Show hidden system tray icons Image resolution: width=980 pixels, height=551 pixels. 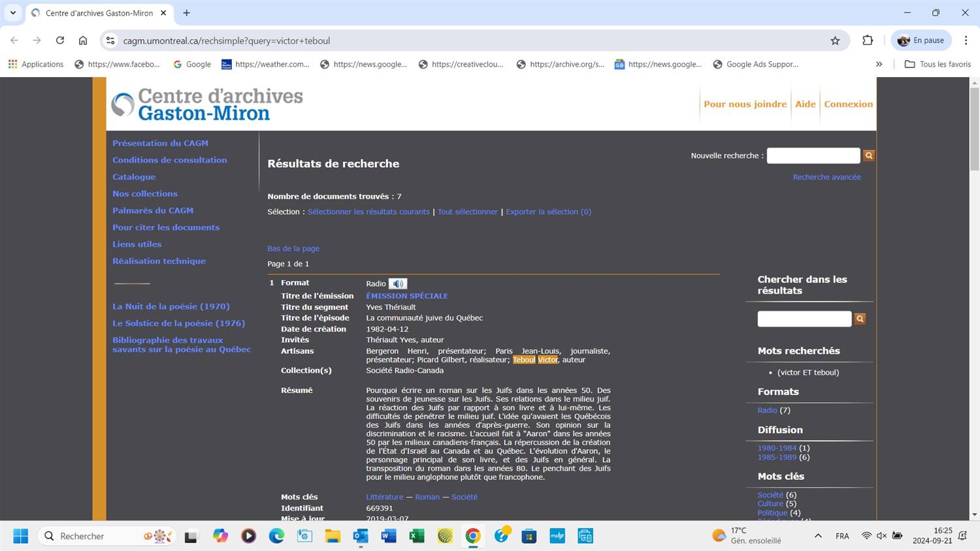point(818,536)
